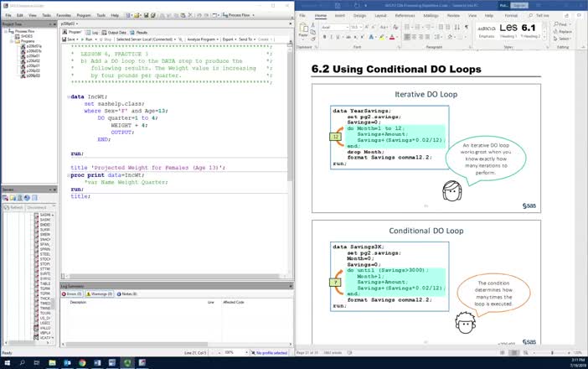Click Text Effects 'A' icon in Word

(x=371, y=37)
